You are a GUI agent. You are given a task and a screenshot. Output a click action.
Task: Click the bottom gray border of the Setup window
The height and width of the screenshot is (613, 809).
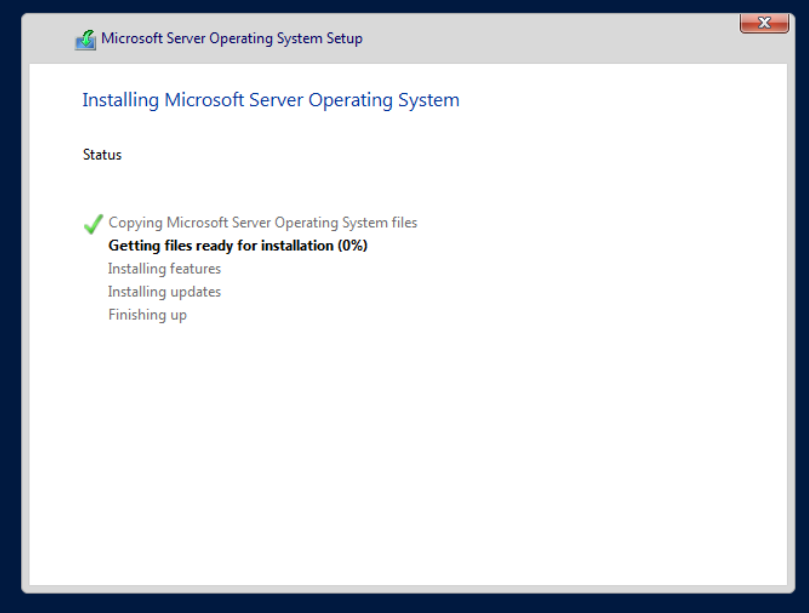click(x=400, y=590)
